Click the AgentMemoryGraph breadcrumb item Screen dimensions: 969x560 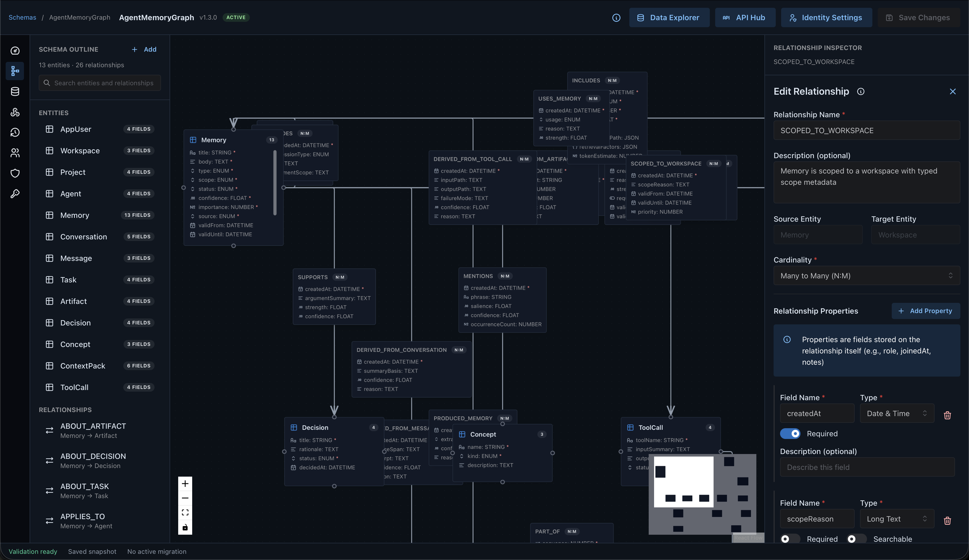pos(80,18)
